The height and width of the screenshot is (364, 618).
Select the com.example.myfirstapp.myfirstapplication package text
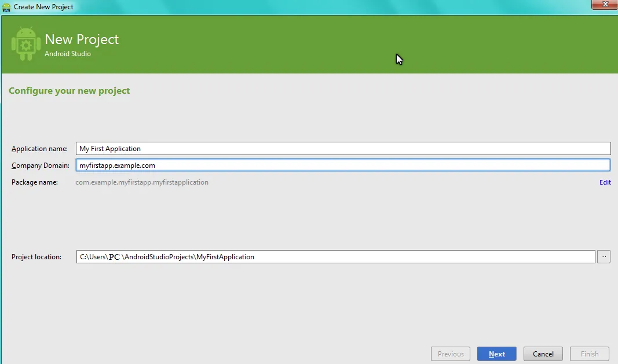[x=142, y=182]
